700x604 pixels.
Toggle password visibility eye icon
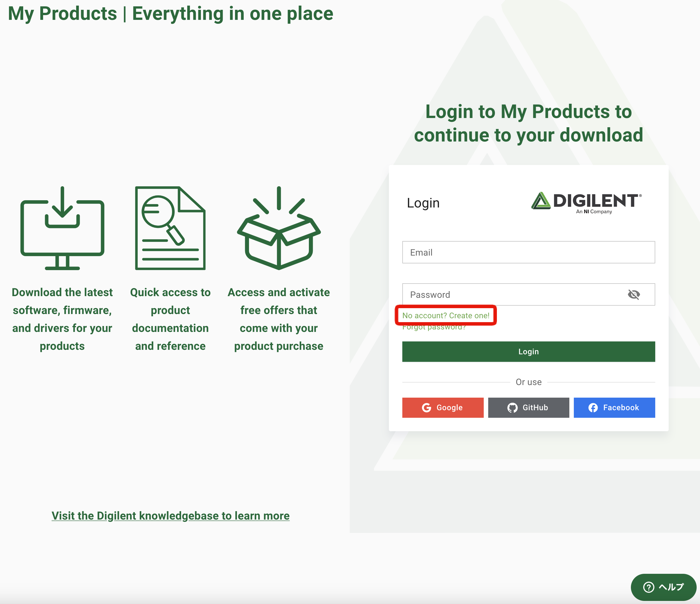pyautogui.click(x=633, y=294)
